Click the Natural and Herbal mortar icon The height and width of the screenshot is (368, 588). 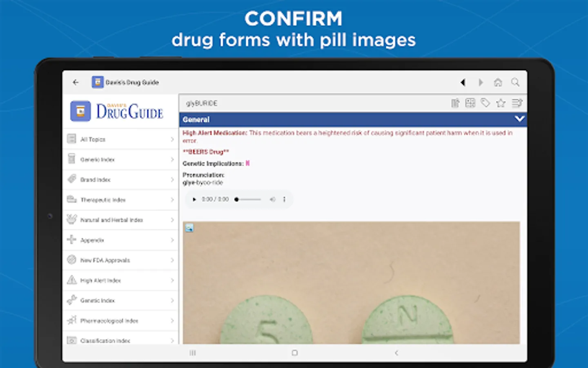pos(71,219)
